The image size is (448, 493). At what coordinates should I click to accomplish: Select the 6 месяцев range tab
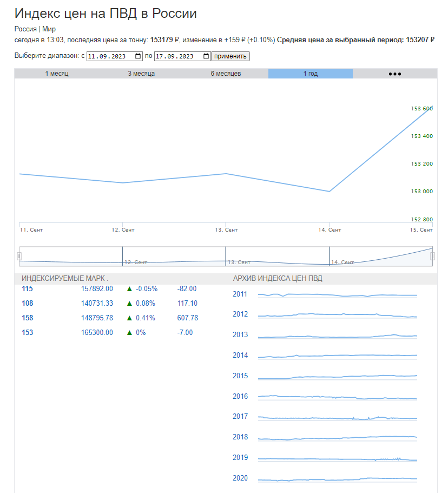point(226,74)
